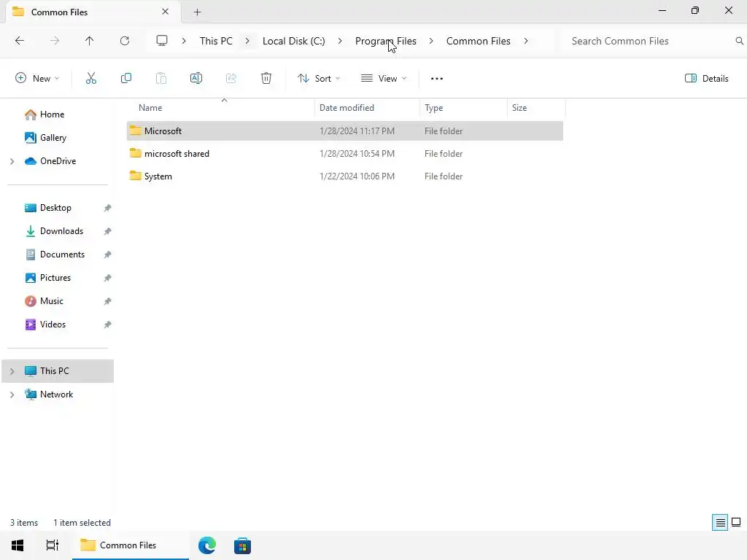Rename the selected item icon
The width and height of the screenshot is (747, 560).
pyautogui.click(x=196, y=79)
